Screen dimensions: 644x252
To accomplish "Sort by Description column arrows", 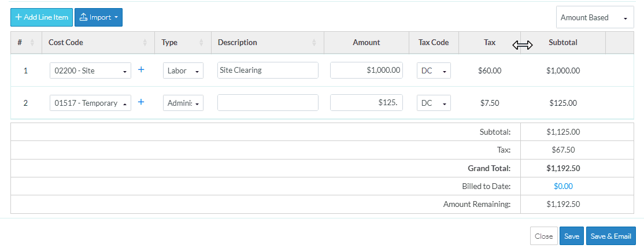I will (x=314, y=43).
